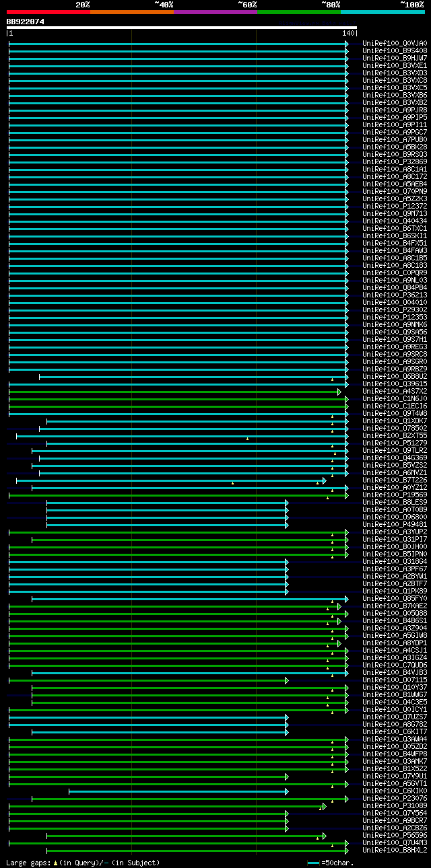Open hit UniRef100_B3VXE1
The image size is (431, 868).
(x=395, y=65)
